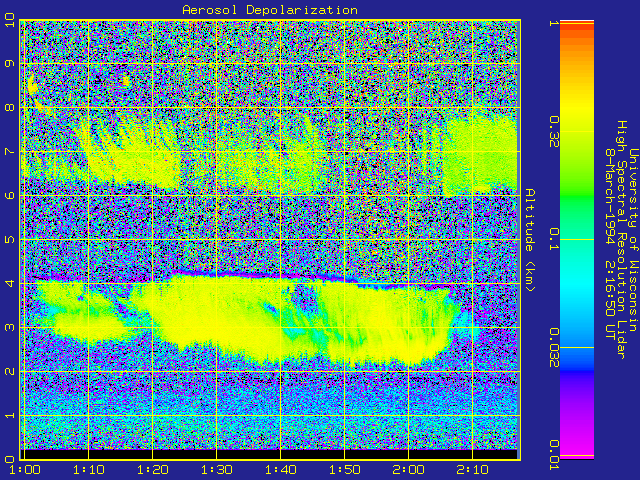Click the altitude label 2
The height and width of the screenshot is (480, 640).
pos(9,371)
